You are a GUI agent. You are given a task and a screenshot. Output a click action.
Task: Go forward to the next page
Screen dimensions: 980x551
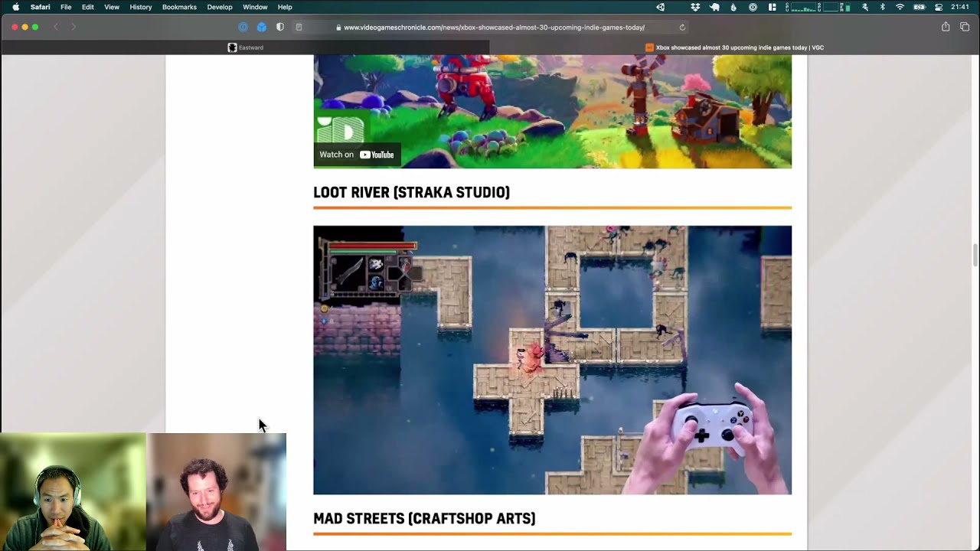73,27
